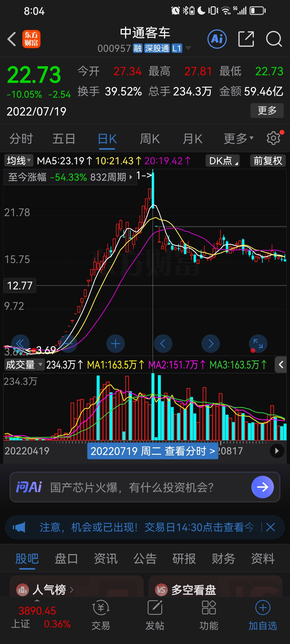
Task: Tap 更多 quote details button
Action: coord(267,110)
